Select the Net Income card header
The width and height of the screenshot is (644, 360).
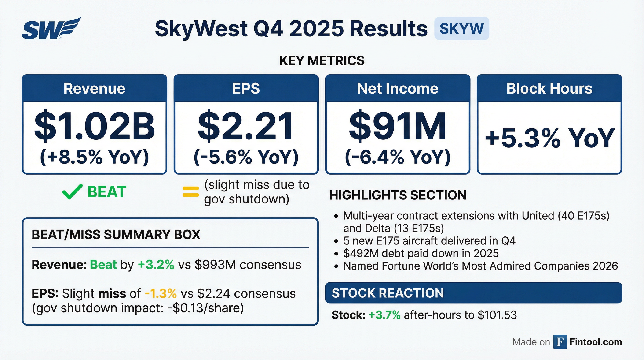pos(398,88)
